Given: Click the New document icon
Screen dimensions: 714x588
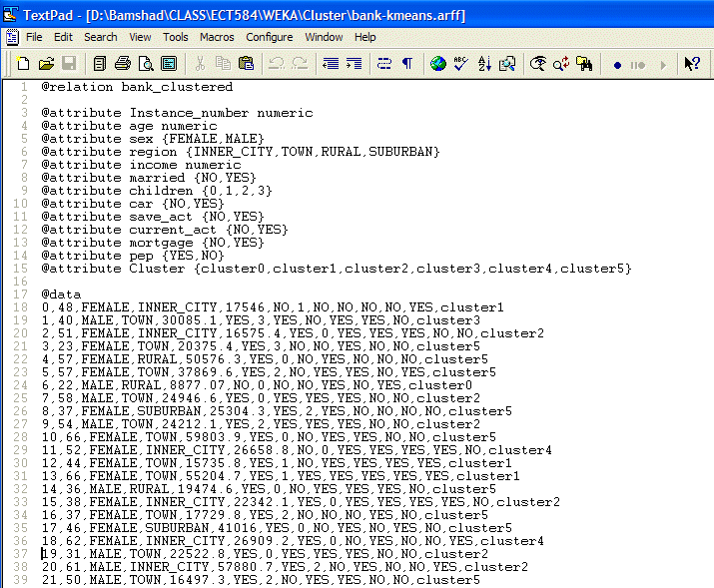Looking at the screenshot, I should tap(23, 64).
